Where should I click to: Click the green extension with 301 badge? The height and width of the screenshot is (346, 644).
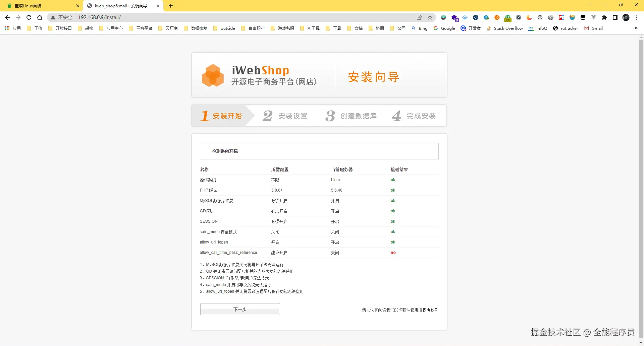[508, 18]
